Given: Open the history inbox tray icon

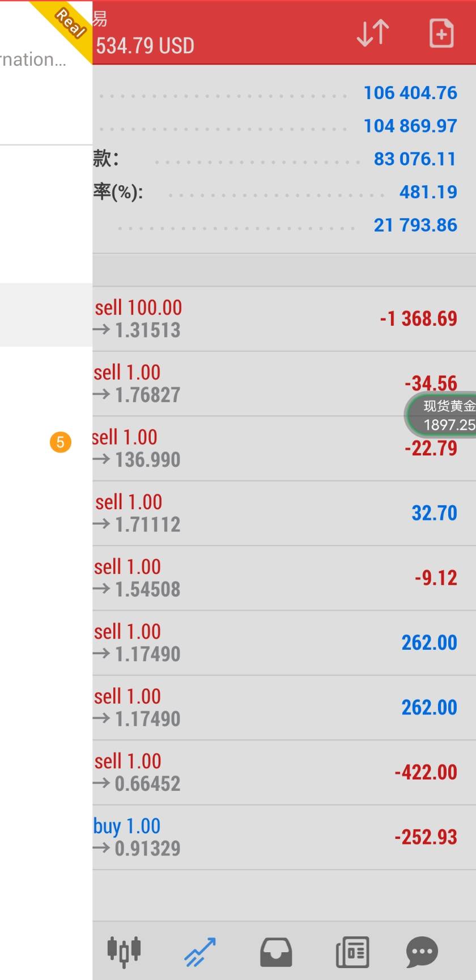Looking at the screenshot, I should click(x=276, y=952).
